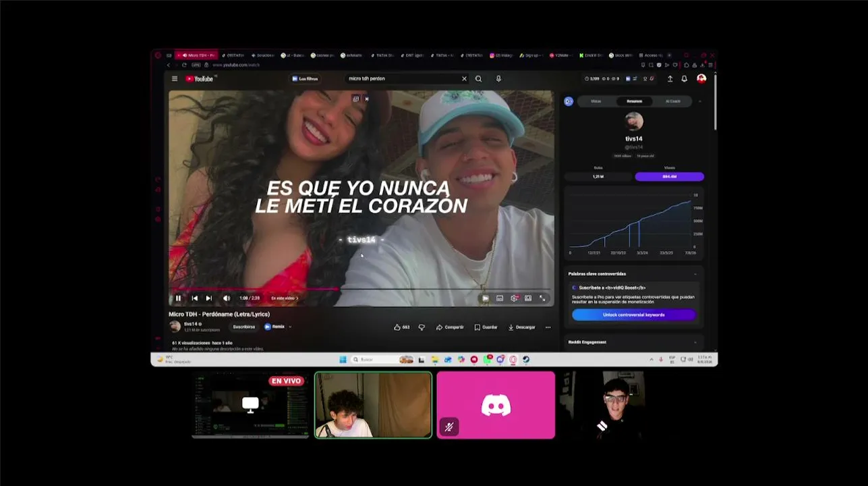Collapse "Palabras clave controvertidas" section
This screenshot has width=868, height=486.
(695, 274)
